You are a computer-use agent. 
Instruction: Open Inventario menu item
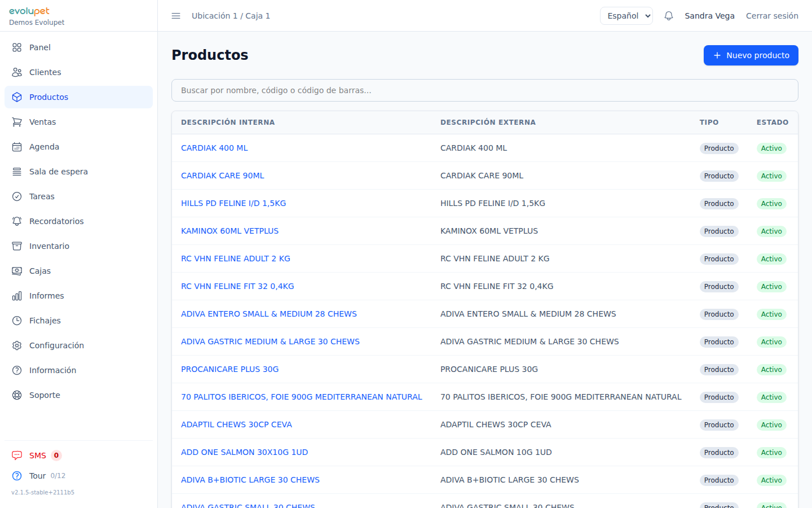(x=49, y=246)
